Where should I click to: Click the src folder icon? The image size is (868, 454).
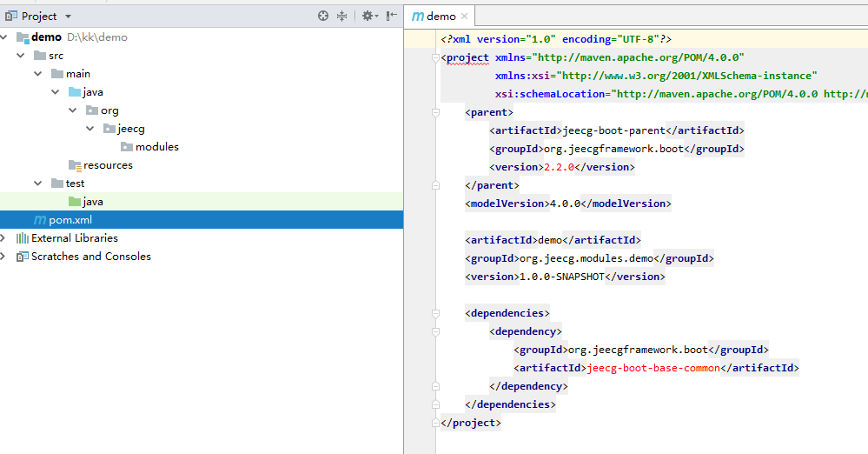pyautogui.click(x=40, y=56)
